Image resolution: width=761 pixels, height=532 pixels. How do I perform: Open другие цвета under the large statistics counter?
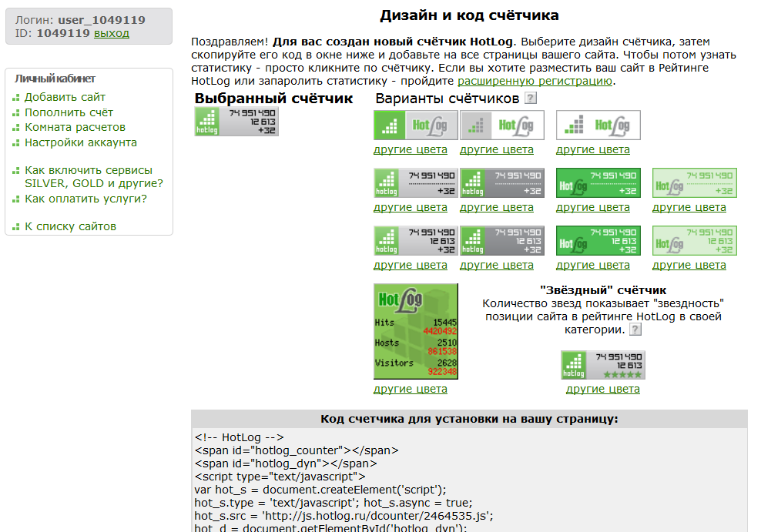tap(411, 389)
